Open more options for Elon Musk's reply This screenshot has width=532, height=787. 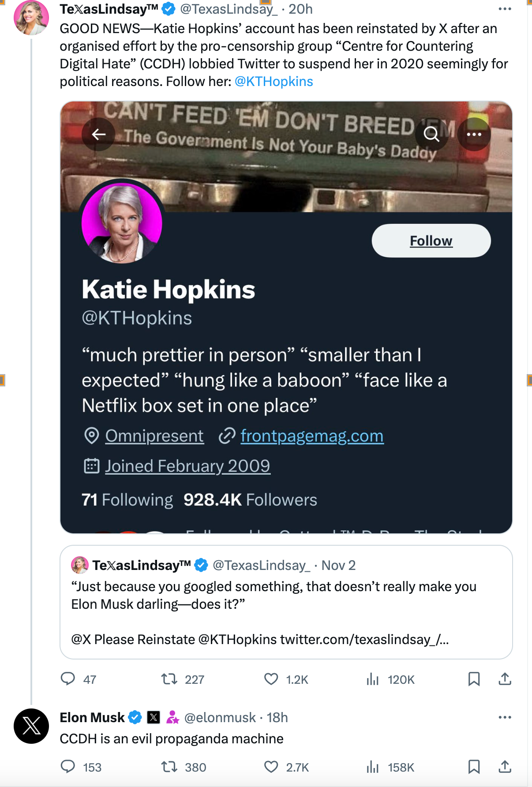click(x=505, y=717)
